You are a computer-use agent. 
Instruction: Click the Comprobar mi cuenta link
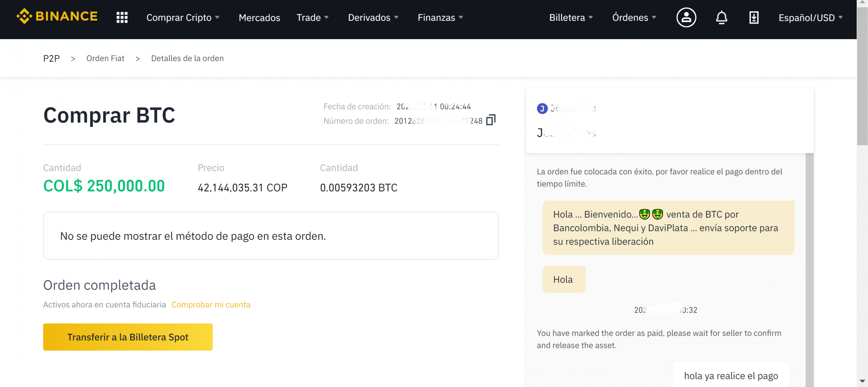211,304
